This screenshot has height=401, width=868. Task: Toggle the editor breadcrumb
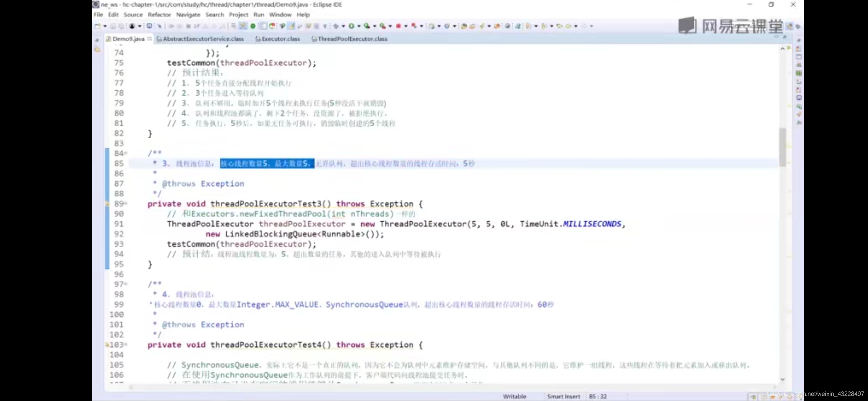[x=282, y=26]
